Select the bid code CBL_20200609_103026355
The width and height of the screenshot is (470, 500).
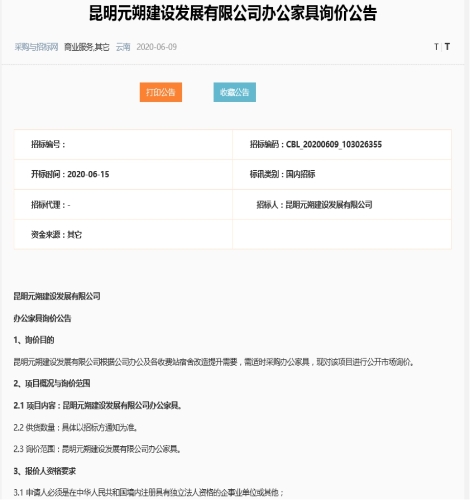pyautogui.click(x=334, y=144)
